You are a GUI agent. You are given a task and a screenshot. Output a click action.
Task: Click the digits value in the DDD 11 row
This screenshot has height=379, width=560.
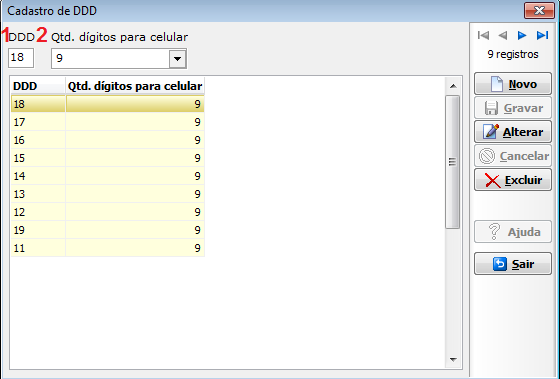[x=197, y=248]
